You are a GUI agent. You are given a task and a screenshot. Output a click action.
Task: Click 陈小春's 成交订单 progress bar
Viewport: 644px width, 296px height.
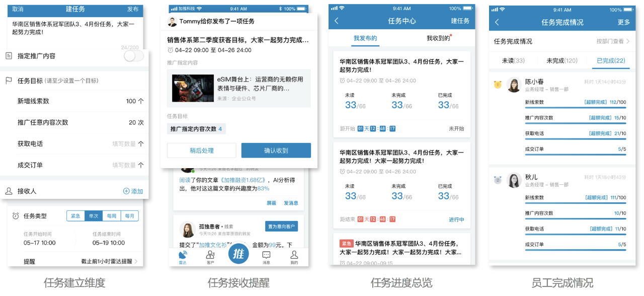pos(576,154)
